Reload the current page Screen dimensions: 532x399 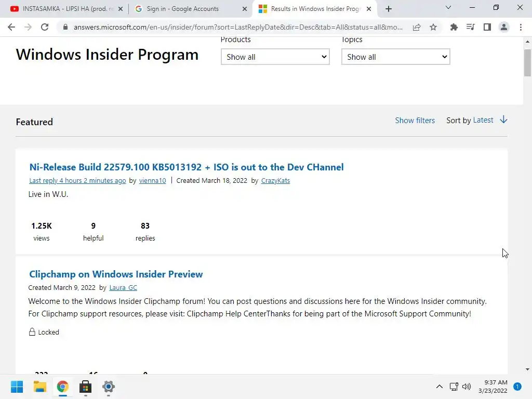click(x=45, y=27)
